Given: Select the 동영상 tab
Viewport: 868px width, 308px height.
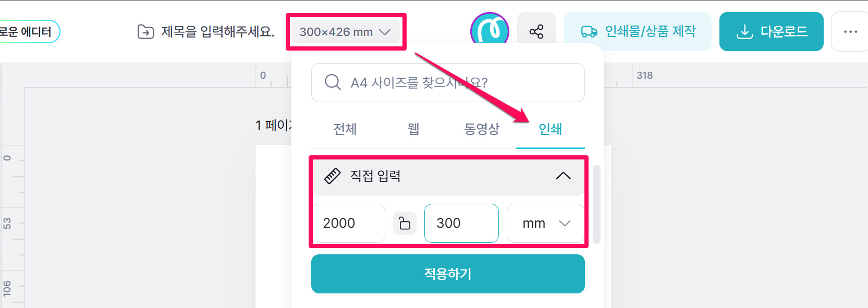Looking at the screenshot, I should (x=482, y=129).
